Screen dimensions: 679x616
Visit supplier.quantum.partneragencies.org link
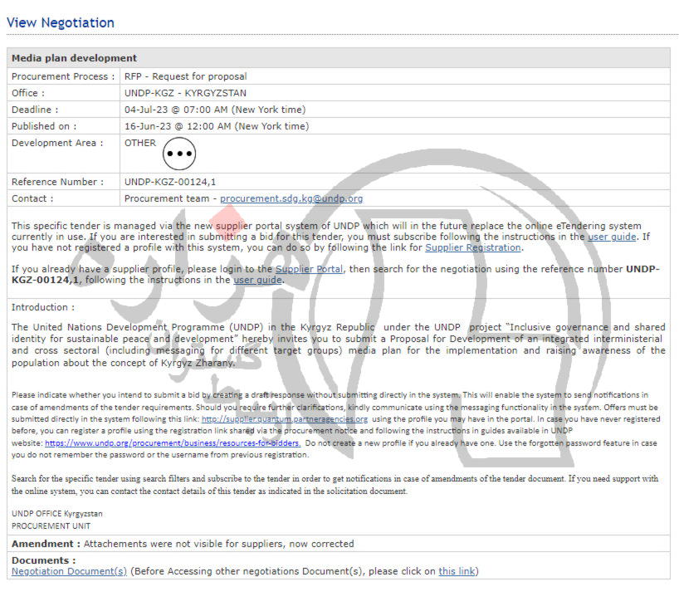click(284, 419)
